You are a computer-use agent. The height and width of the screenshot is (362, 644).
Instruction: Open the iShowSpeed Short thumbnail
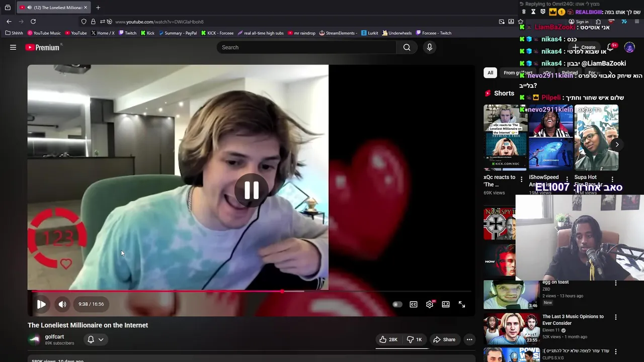click(551, 137)
